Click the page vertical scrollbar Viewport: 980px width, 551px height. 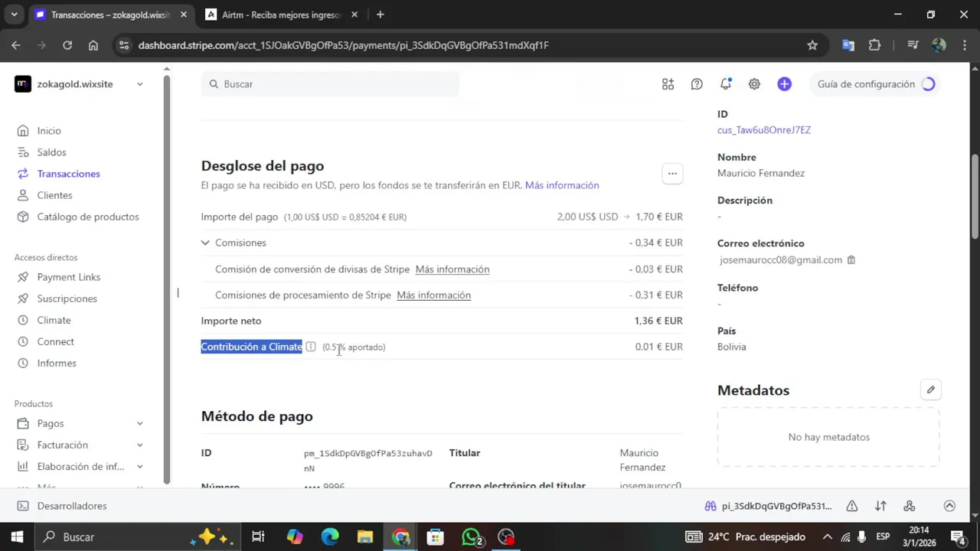(x=975, y=197)
